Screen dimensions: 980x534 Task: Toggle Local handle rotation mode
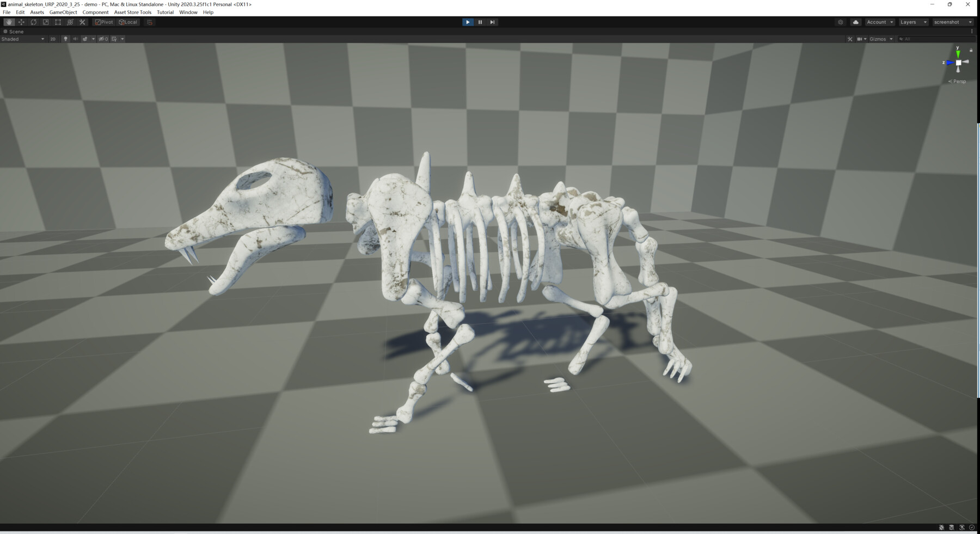[128, 22]
